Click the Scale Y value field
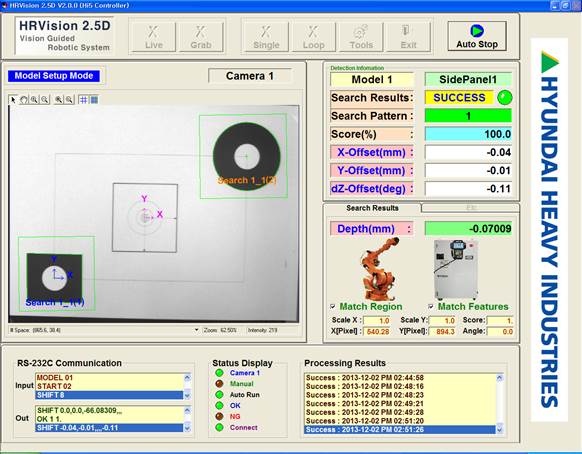This screenshot has height=454, width=582. click(x=442, y=320)
